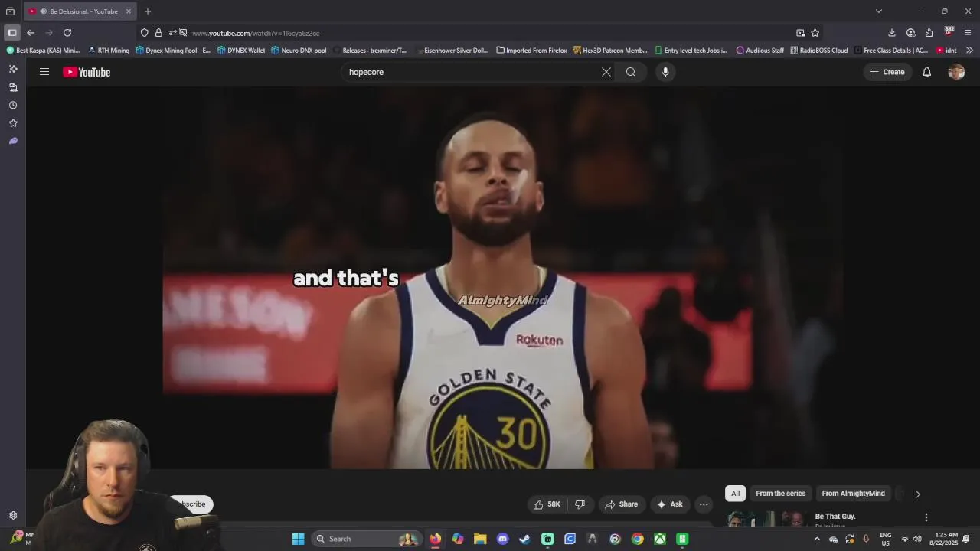This screenshot has height=551, width=980.
Task: Open Entry level tech Jobs bookmark
Action: pos(691,51)
